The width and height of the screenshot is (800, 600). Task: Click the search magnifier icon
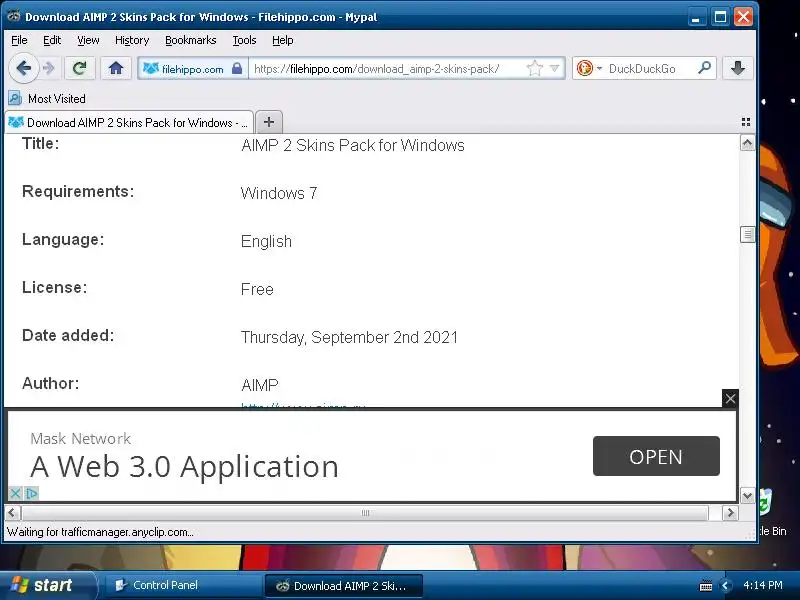coord(705,68)
